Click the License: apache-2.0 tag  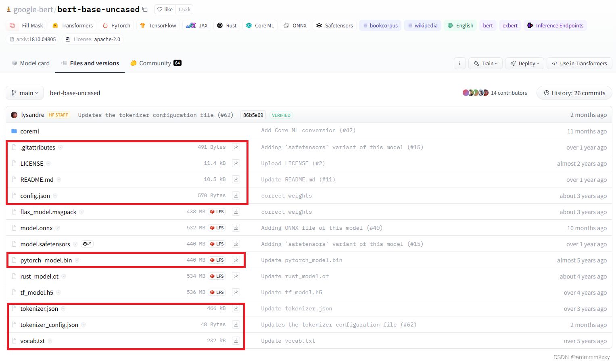[x=92, y=39]
